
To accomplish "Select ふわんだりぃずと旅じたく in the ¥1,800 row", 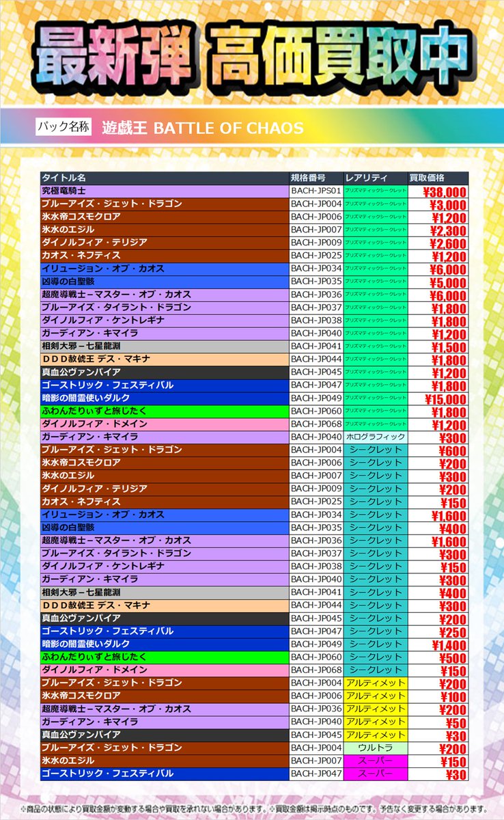I will 165,411.
